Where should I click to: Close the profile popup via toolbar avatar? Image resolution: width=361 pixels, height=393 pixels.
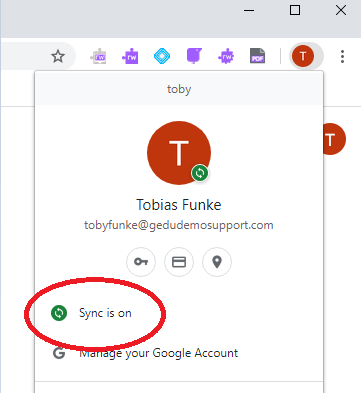pos(303,56)
